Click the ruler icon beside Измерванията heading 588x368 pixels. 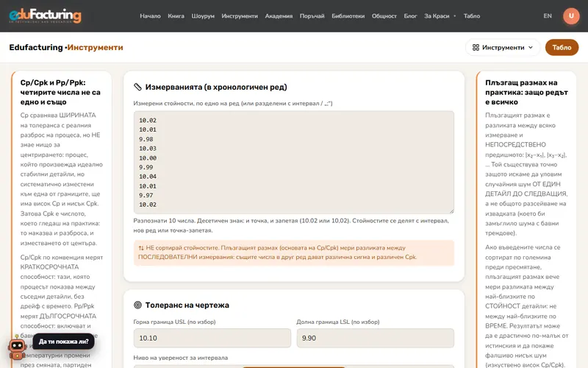137,87
